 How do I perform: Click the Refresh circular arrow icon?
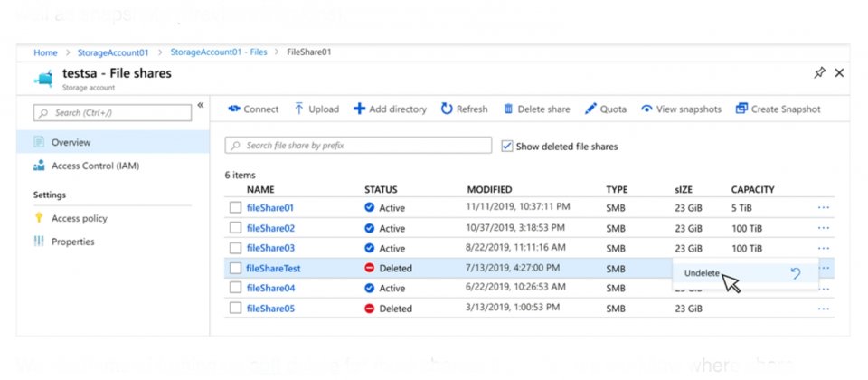[x=447, y=109]
